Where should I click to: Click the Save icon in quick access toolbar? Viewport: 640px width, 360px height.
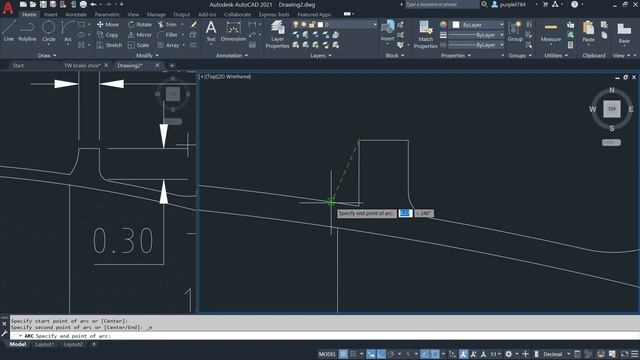43,4
